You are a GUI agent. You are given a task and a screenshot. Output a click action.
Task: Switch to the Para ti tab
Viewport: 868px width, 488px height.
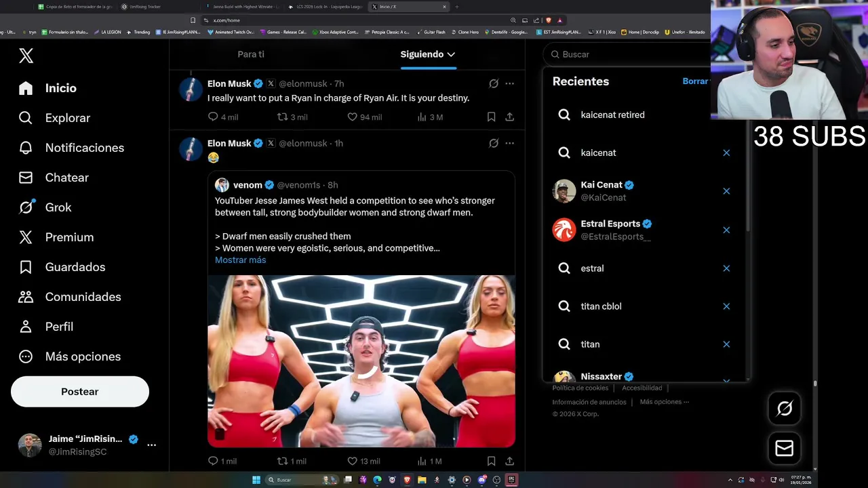tap(251, 54)
